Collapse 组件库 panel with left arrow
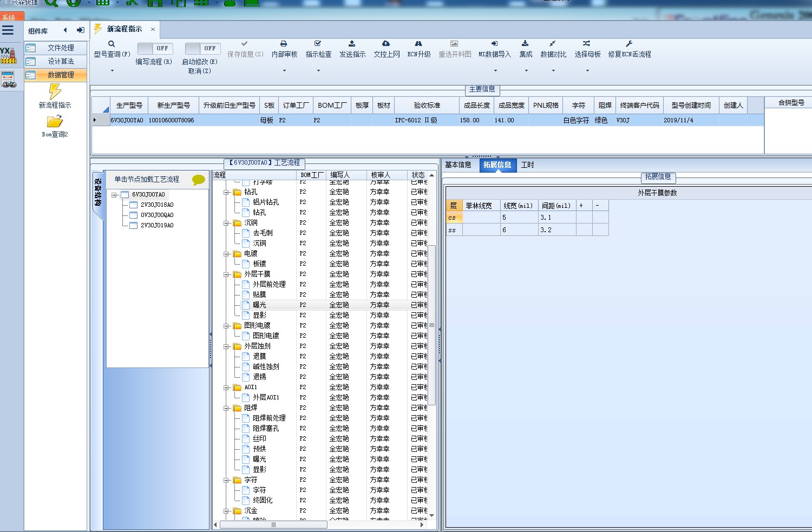Screen dimensions: 812x532 tap(66, 30)
